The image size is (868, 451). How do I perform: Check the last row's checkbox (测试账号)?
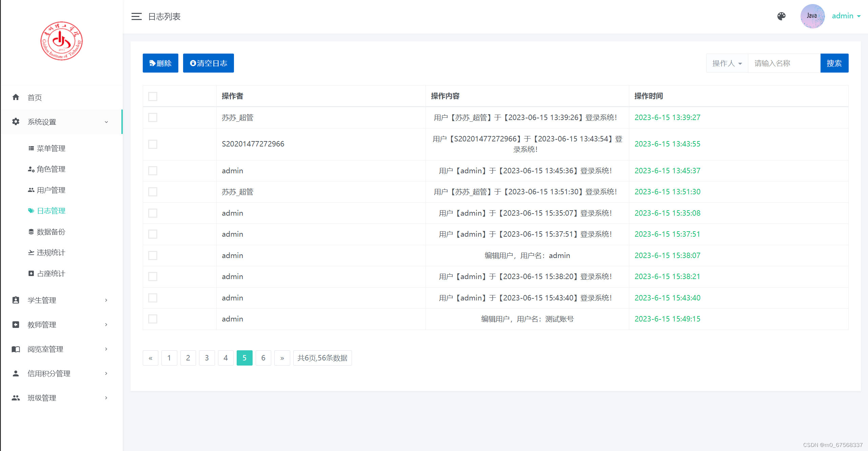click(153, 319)
